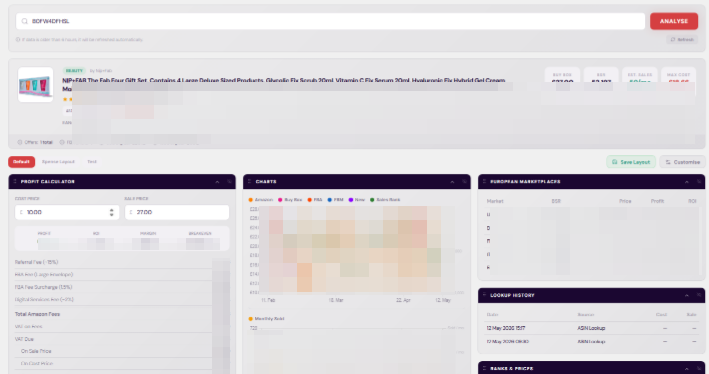709x374 pixels.
Task: Click the On Sale Price row
Action: point(122,351)
